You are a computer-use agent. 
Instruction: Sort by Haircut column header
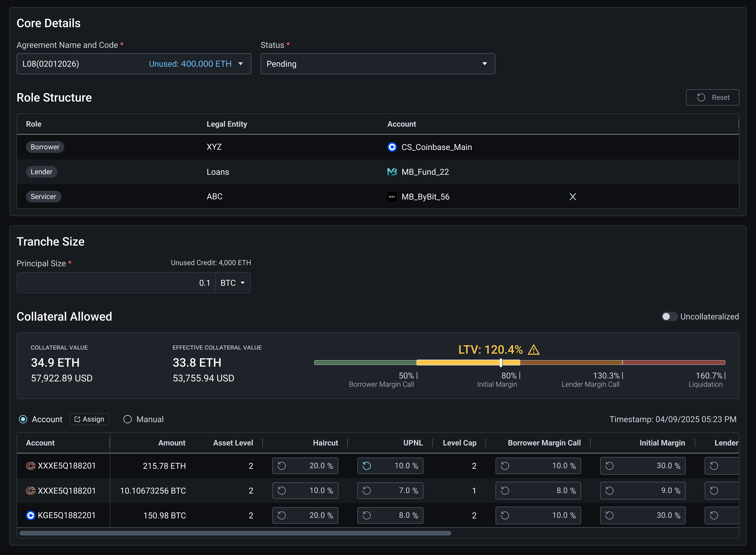pos(326,443)
